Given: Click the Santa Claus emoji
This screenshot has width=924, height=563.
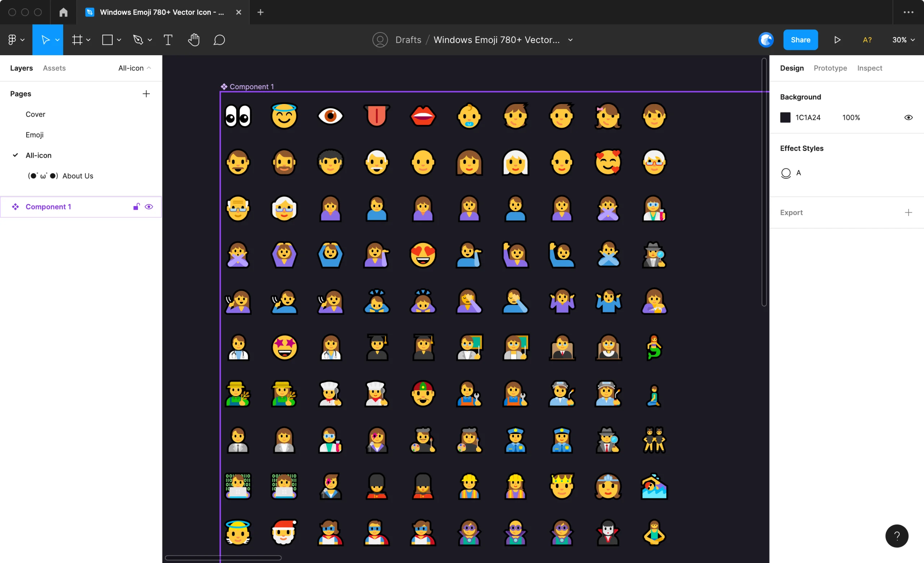Looking at the screenshot, I should (x=284, y=532).
